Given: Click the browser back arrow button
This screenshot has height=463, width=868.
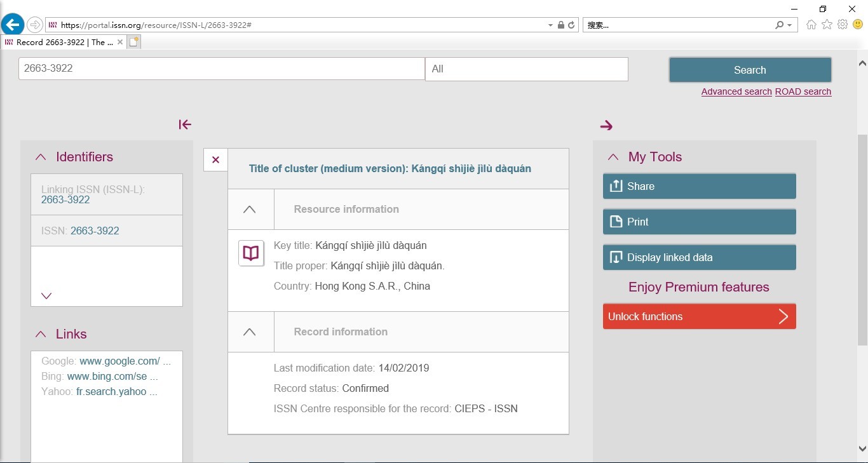Looking at the screenshot, I should (x=13, y=25).
